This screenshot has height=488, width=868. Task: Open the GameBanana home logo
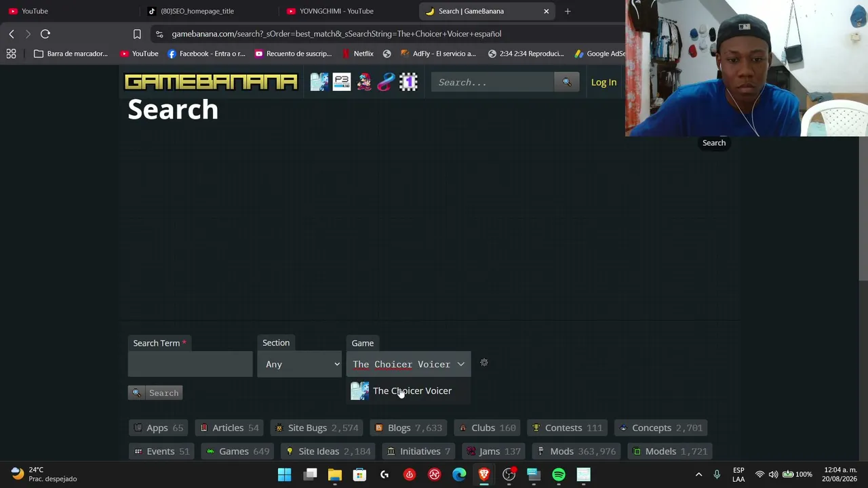pos(211,82)
